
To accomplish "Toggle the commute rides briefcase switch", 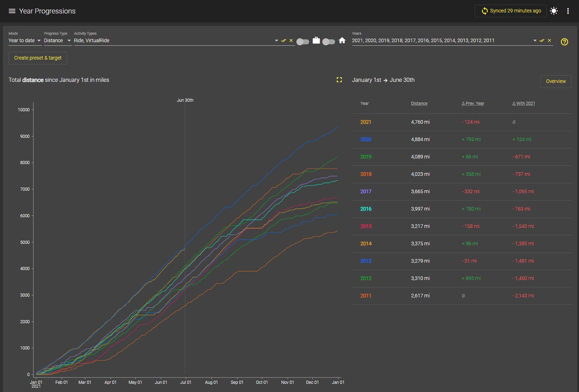I will click(303, 41).
